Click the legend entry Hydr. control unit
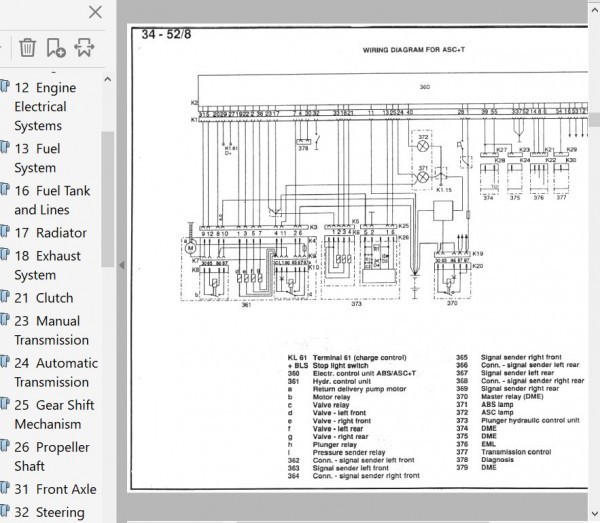The image size is (600, 523). click(x=342, y=381)
